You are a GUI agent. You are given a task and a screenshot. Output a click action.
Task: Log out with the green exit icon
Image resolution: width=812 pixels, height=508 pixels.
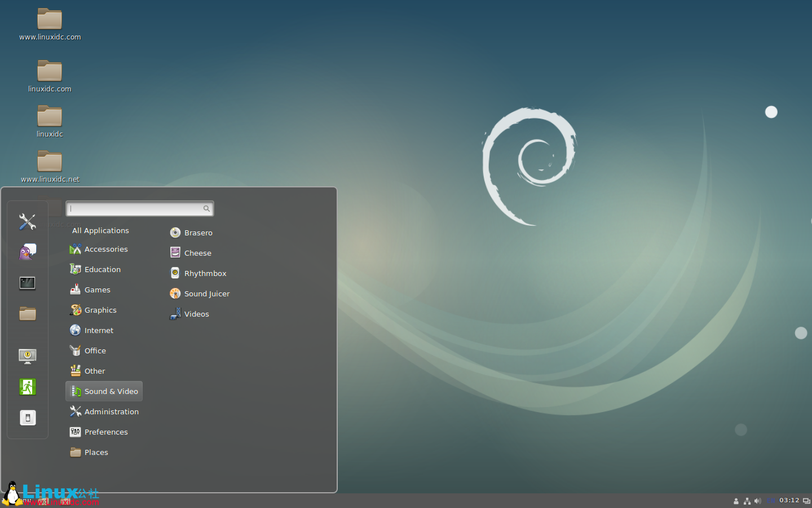coord(27,387)
